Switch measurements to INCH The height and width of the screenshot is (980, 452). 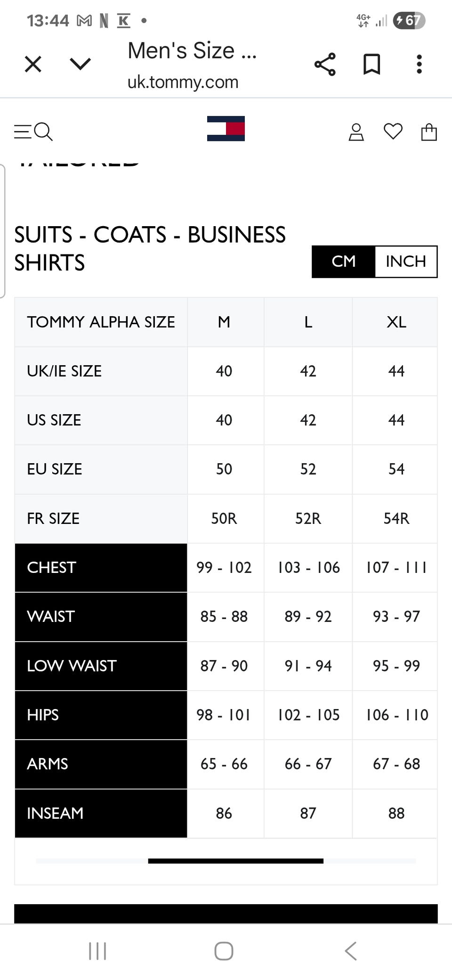[405, 261]
